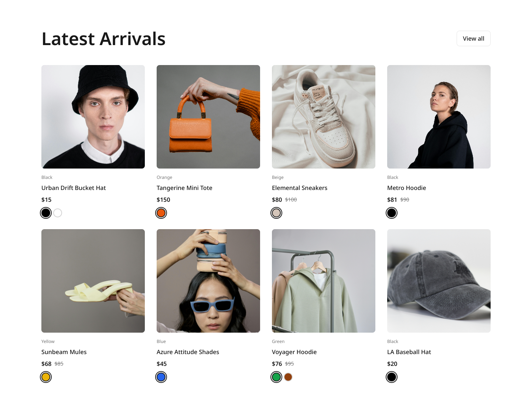The height and width of the screenshot is (411, 532).
Task: Select black swatch under Metro Hoodie
Action: pos(392,213)
